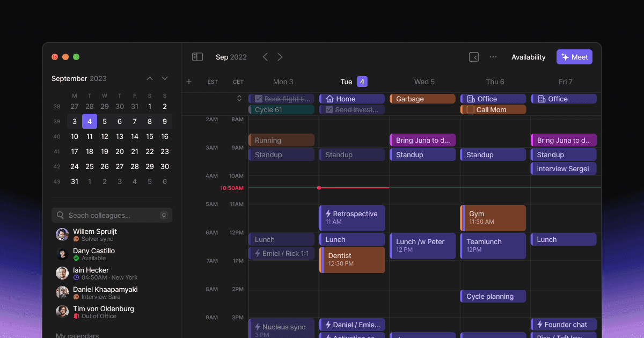Click the collapse right panel icon
Image resolution: width=644 pixels, height=338 pixels.
point(474,57)
